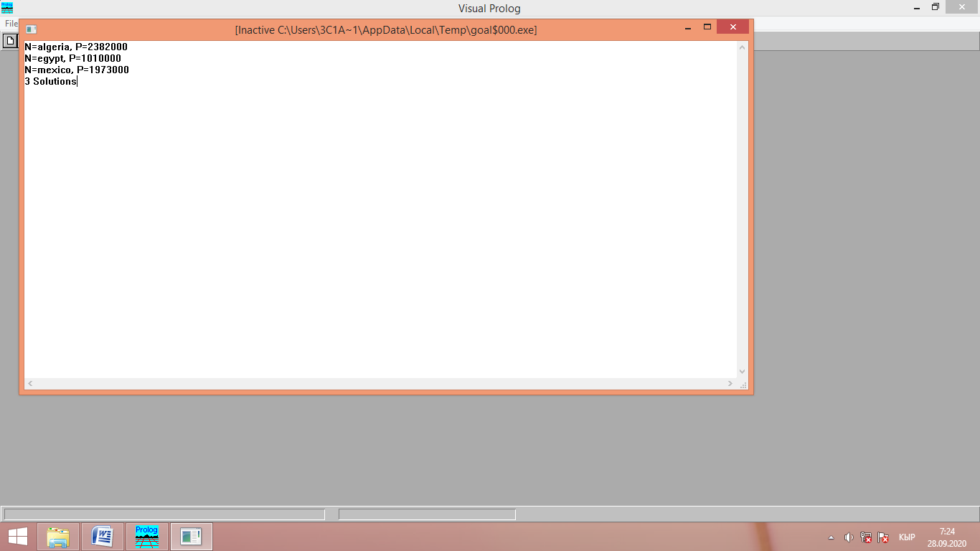Click Visual Prolog app icon in title bar

[7, 8]
